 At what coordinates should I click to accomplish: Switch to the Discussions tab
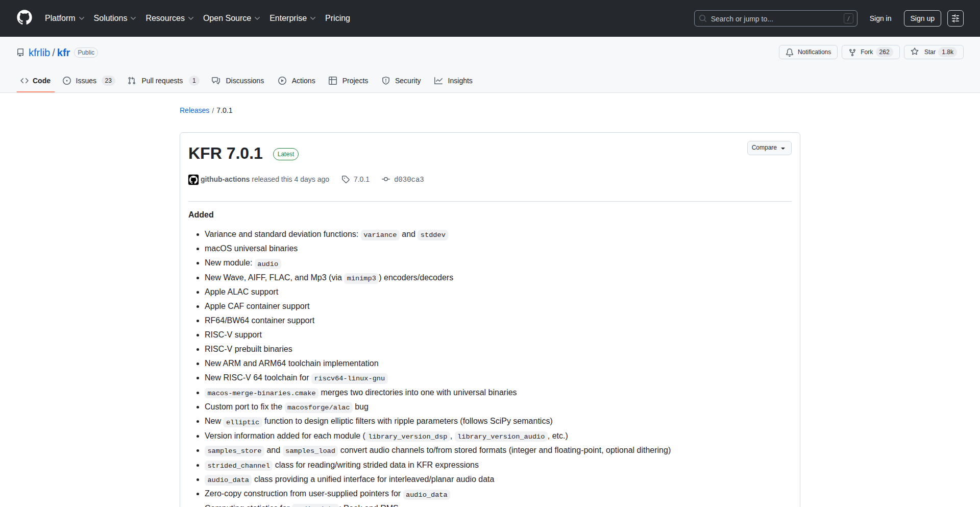pyautogui.click(x=238, y=81)
